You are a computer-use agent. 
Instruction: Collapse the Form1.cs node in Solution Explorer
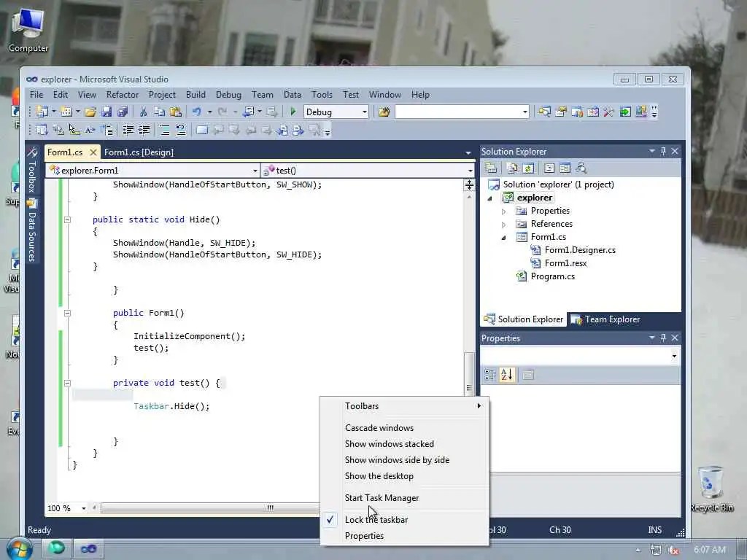point(504,237)
